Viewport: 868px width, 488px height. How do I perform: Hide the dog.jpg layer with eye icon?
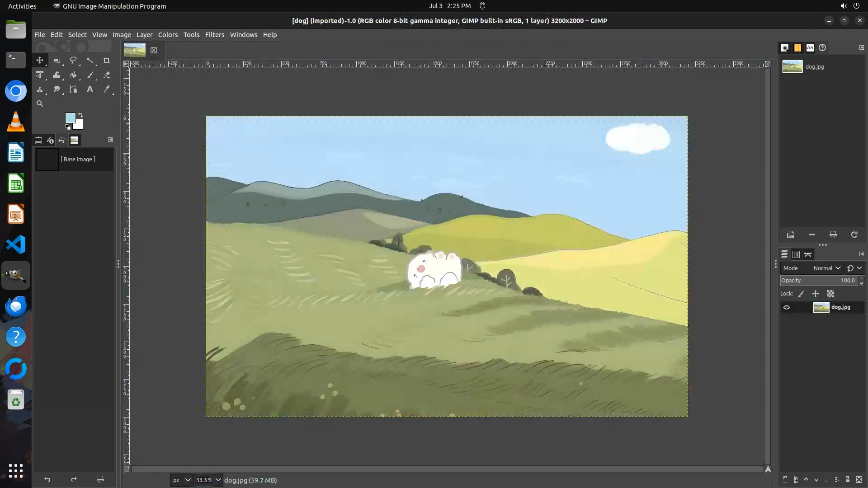787,307
